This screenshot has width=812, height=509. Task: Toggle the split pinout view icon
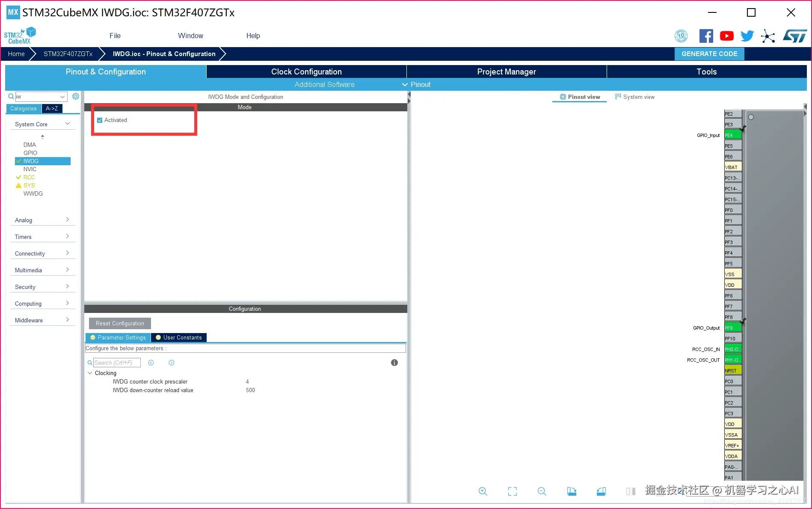(x=631, y=491)
